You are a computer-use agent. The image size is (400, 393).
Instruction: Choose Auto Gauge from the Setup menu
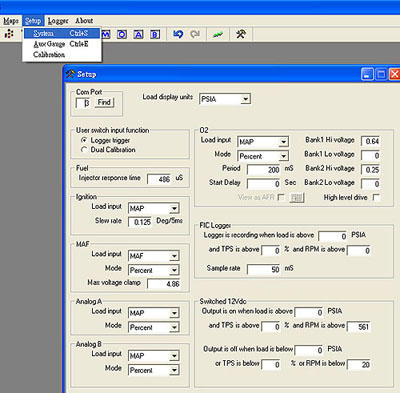point(62,44)
